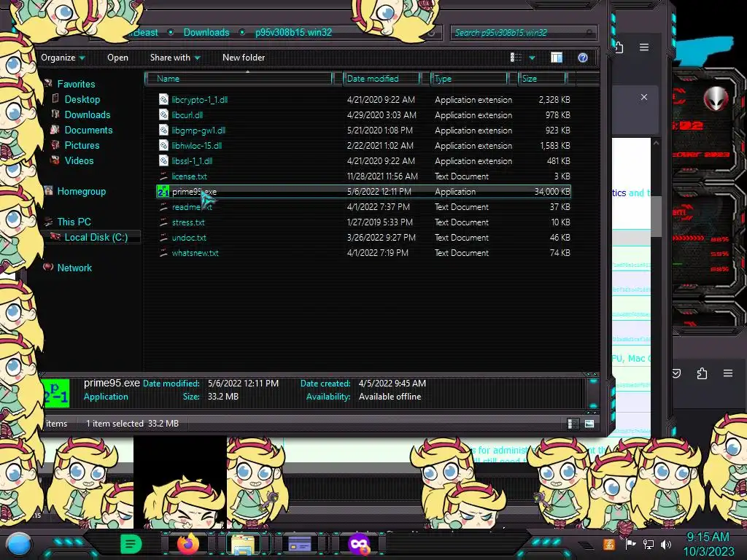Select Desktop in Favorites
The height and width of the screenshot is (560, 747).
click(82, 99)
